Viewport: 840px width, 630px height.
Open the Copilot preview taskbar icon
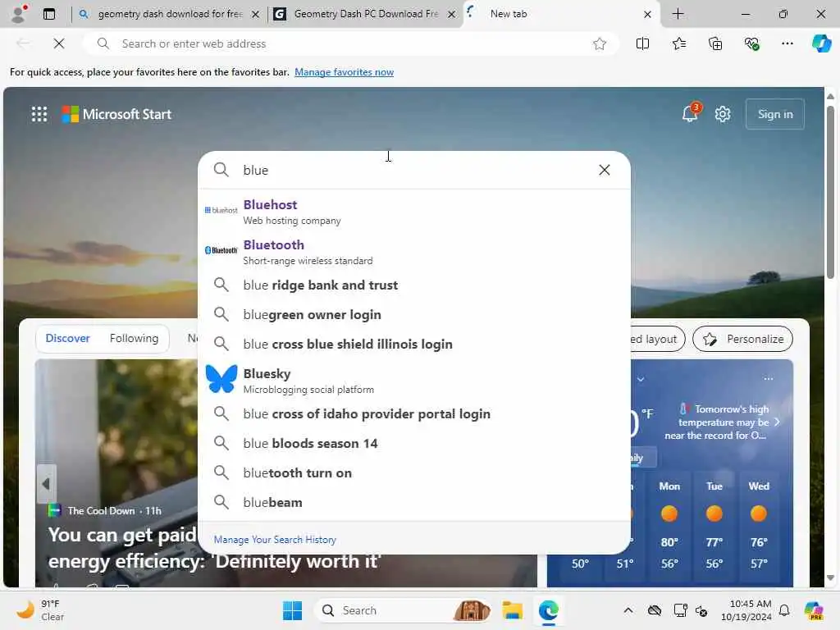pyautogui.click(x=814, y=610)
